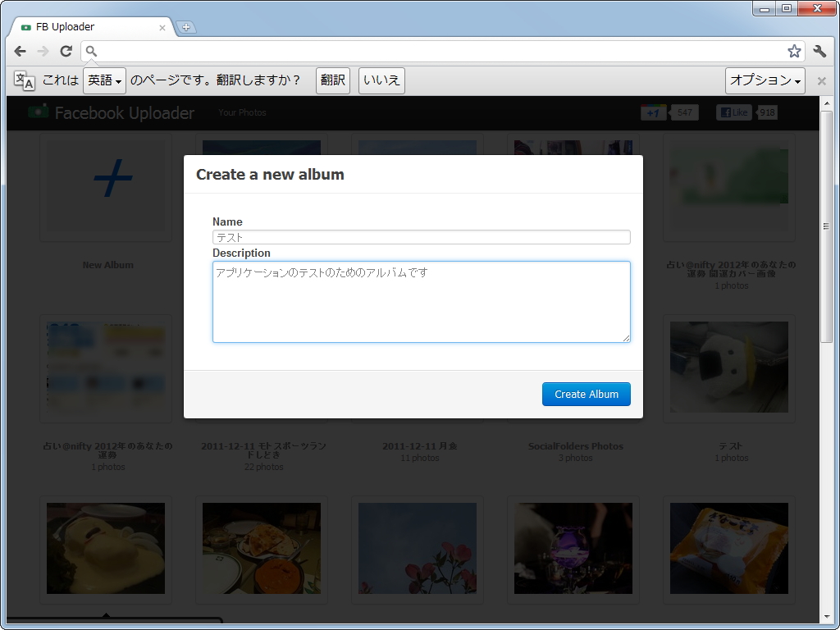Click the いいえ button
Screen dimensions: 840x630
[x=381, y=80]
